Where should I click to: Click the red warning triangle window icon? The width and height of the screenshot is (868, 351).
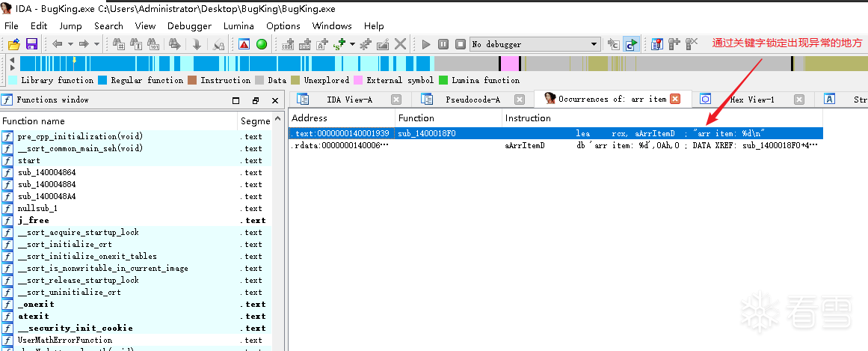(244, 44)
